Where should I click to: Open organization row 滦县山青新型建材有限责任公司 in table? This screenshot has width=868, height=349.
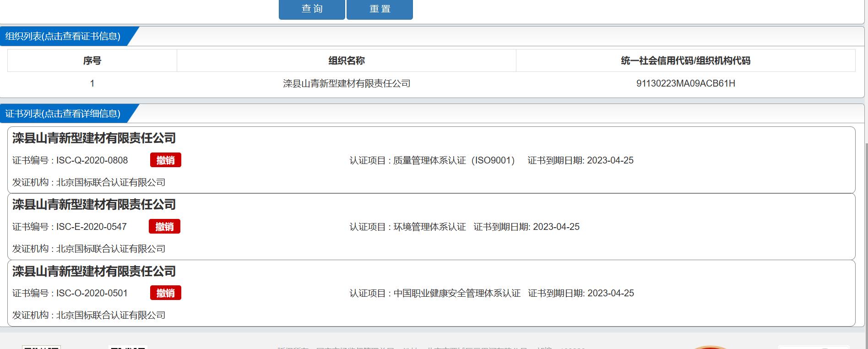pos(347,83)
